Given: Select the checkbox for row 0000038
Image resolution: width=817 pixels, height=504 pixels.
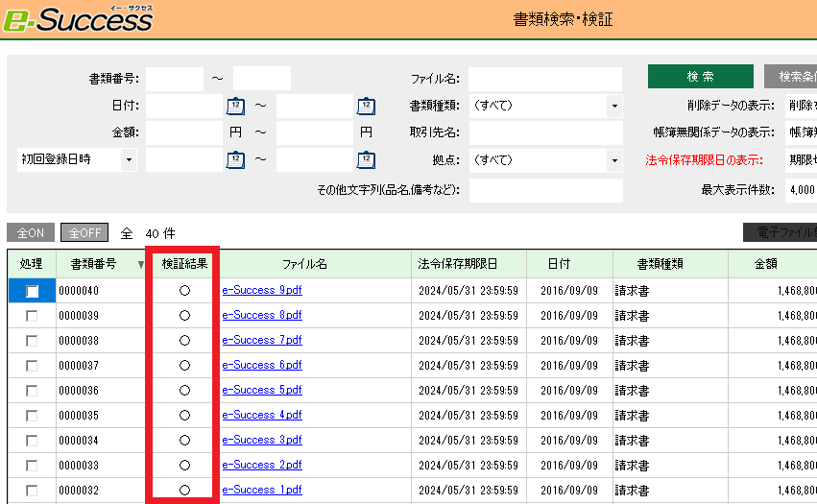Looking at the screenshot, I should pos(33,340).
